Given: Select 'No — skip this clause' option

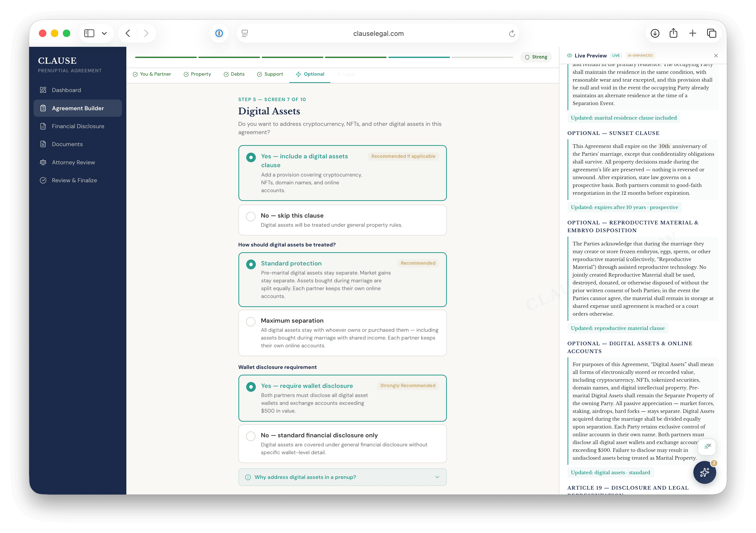Looking at the screenshot, I should click(x=342, y=220).
